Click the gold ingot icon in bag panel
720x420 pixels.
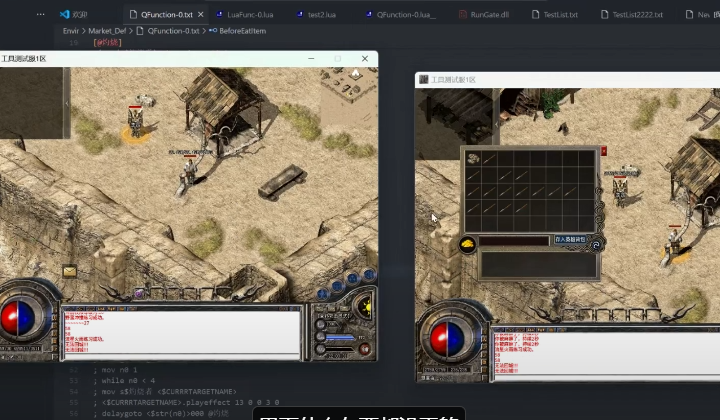coord(467,243)
